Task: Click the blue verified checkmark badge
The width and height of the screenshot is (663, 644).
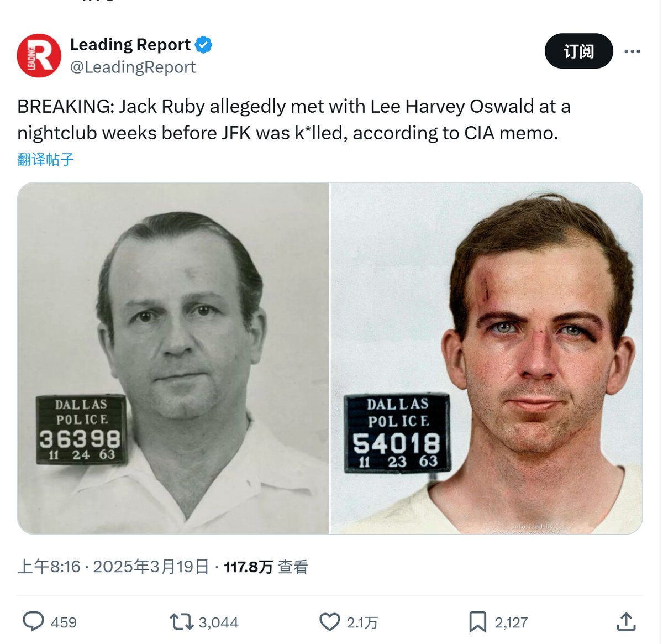Action: click(x=204, y=44)
